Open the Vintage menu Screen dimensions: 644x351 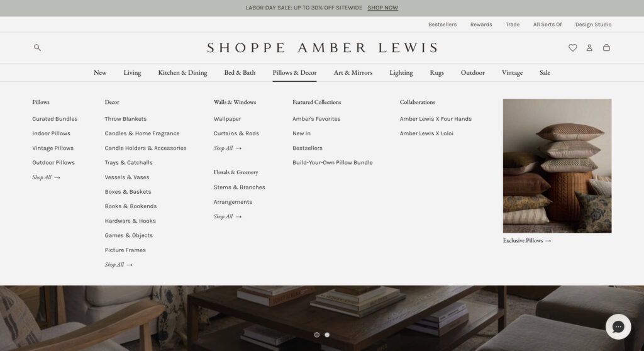click(x=512, y=73)
